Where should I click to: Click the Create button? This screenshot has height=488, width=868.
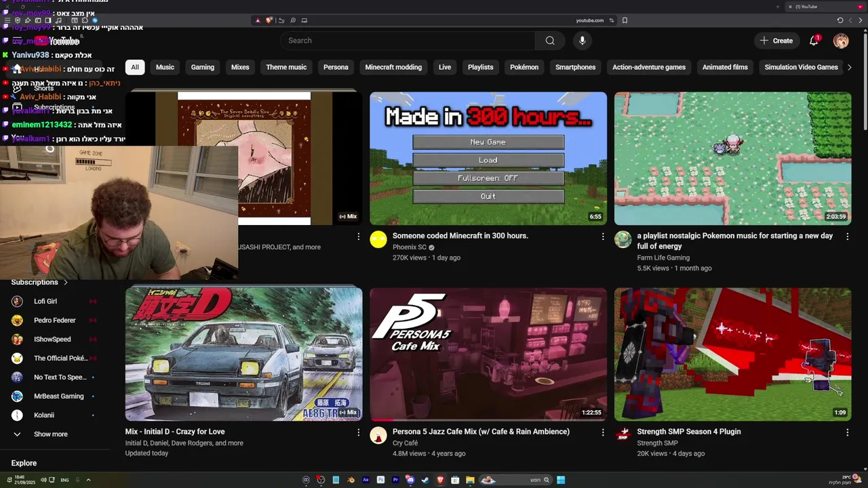[776, 41]
